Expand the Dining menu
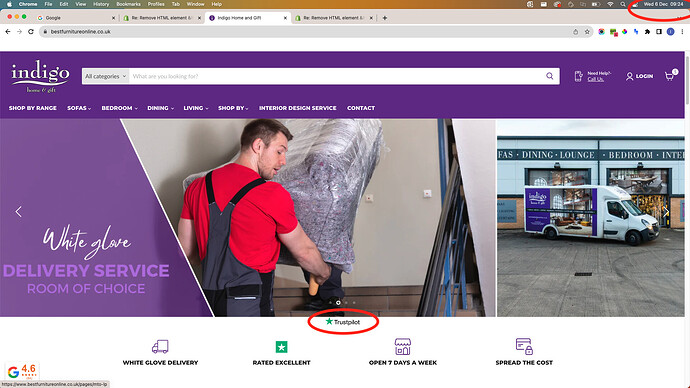Viewport: 690px width, 388px height. click(160, 108)
